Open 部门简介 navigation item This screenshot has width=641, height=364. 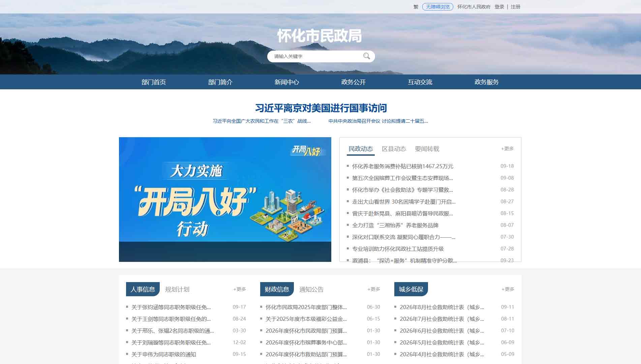(x=220, y=82)
